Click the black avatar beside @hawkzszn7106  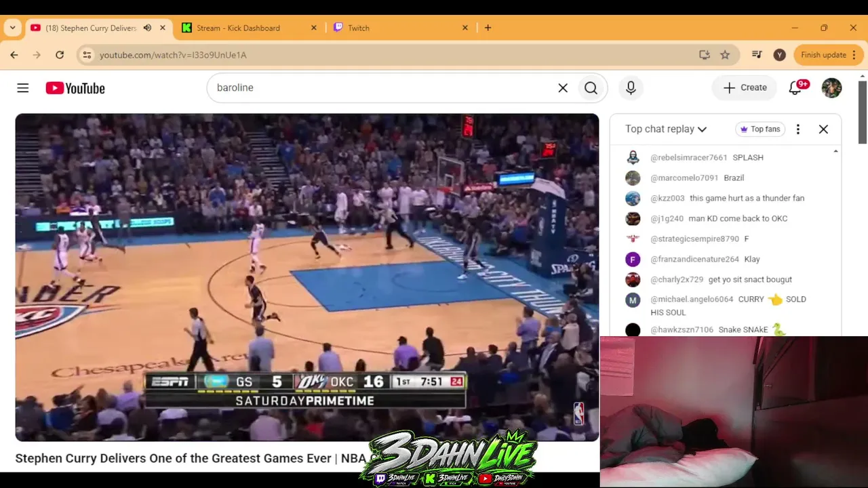click(633, 329)
